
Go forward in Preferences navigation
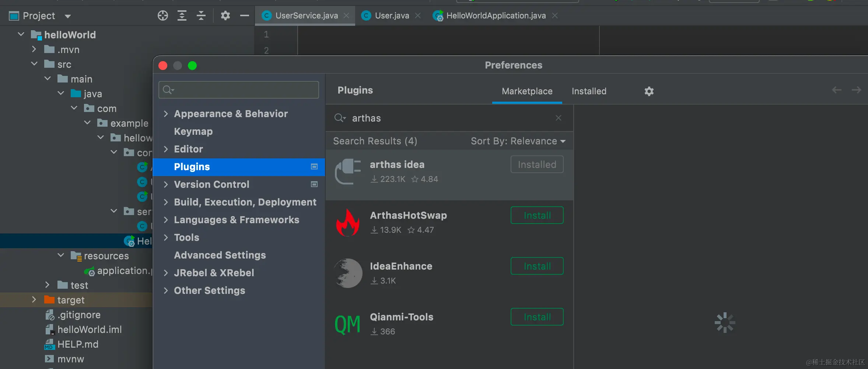[x=856, y=90]
